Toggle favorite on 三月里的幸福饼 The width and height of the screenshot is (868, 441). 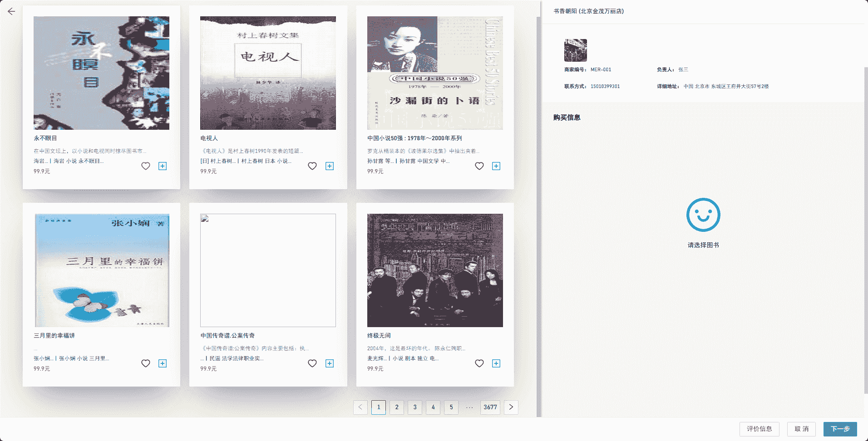[146, 363]
